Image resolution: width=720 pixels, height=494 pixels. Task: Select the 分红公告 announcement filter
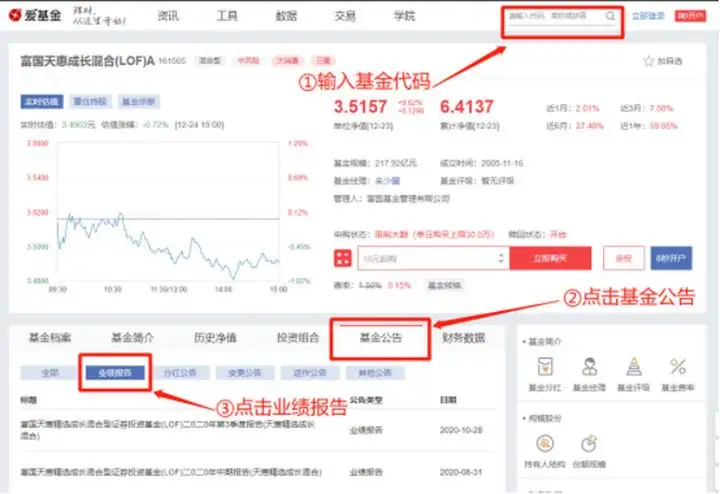click(x=180, y=373)
